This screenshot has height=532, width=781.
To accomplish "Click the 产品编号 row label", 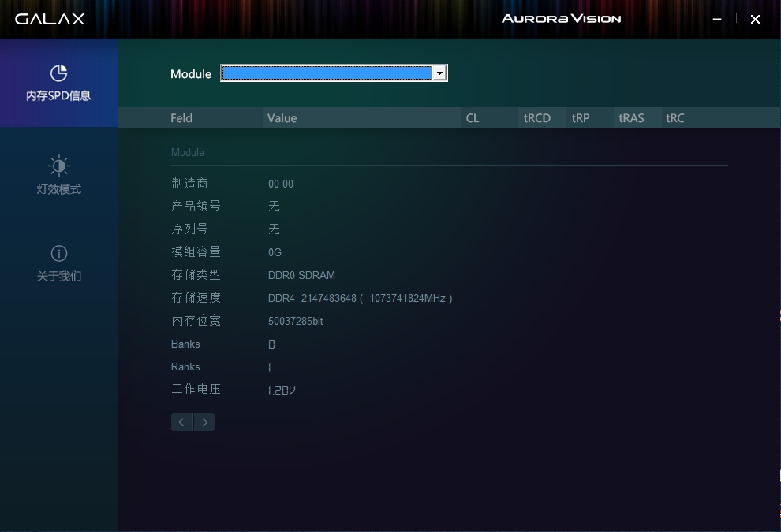I will (196, 206).
